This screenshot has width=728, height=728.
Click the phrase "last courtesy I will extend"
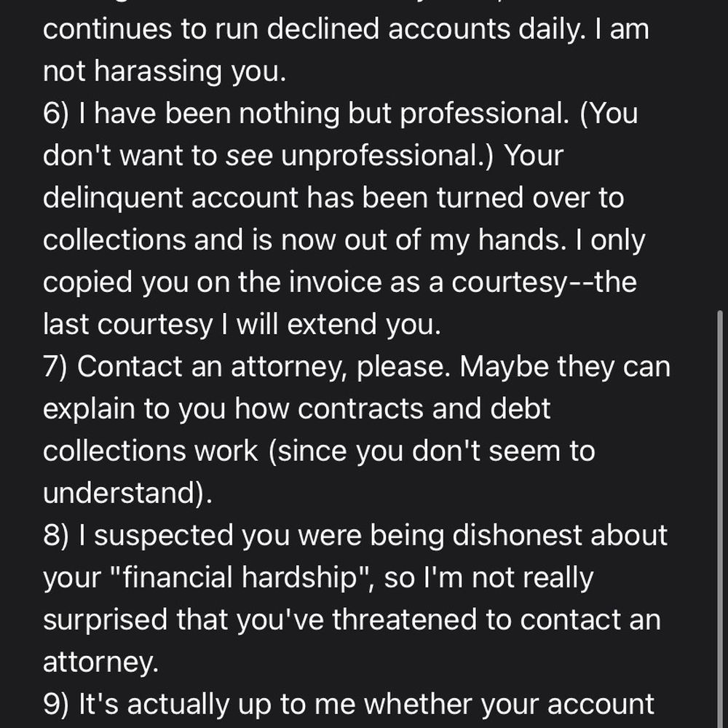click(x=210, y=324)
